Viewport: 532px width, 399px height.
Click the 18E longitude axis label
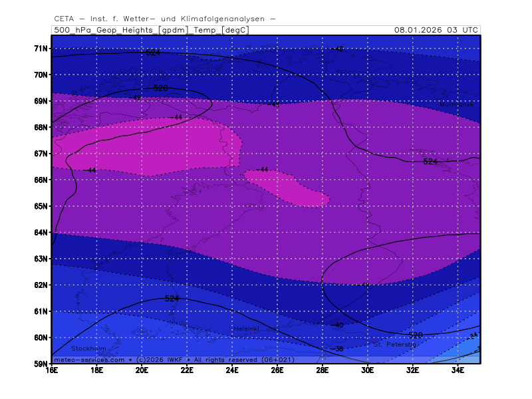(96, 369)
